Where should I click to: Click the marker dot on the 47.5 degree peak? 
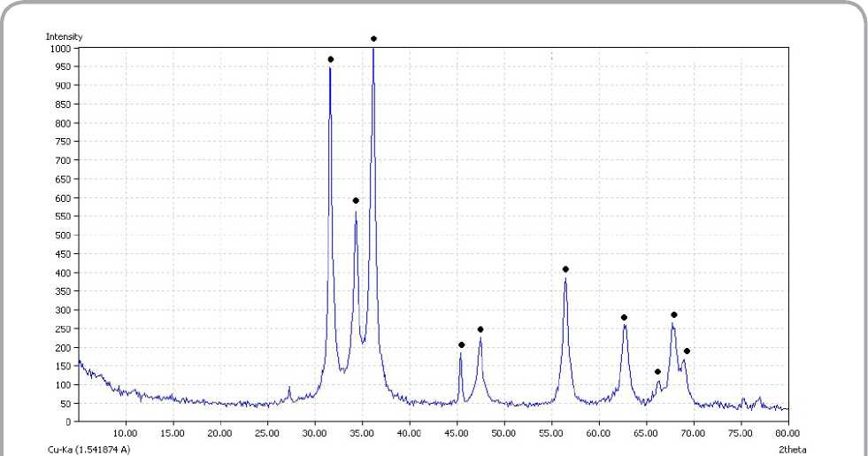(480, 329)
